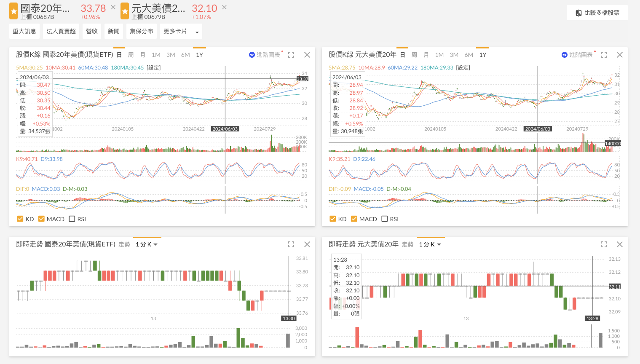Switch to 走勢 view in 元大美債20年 即時走勢
Viewport: 640px width, 364px height.
(x=407, y=244)
